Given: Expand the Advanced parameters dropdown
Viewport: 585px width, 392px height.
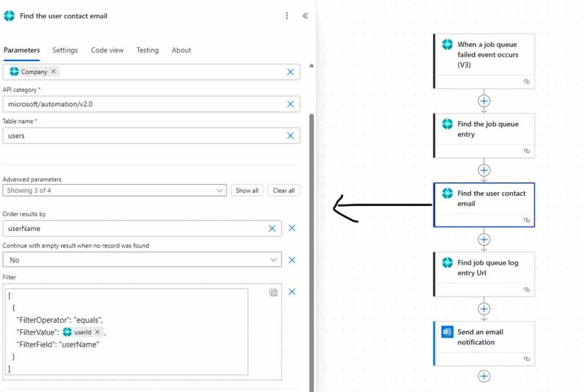Looking at the screenshot, I should [220, 190].
